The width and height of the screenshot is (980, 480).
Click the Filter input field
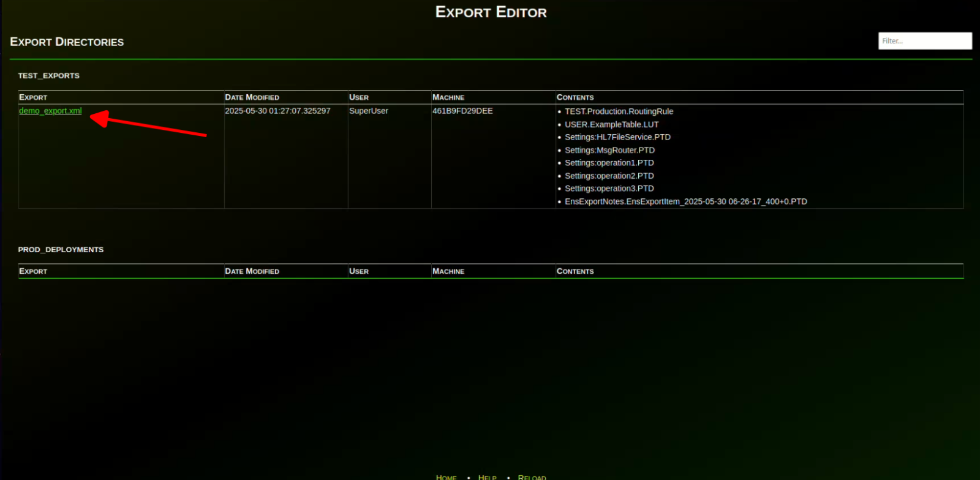click(x=924, y=41)
